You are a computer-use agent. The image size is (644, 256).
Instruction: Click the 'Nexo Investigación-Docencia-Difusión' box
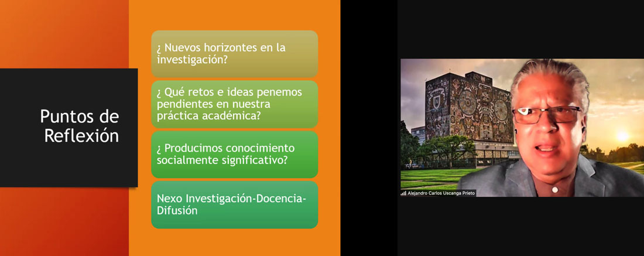(235, 204)
